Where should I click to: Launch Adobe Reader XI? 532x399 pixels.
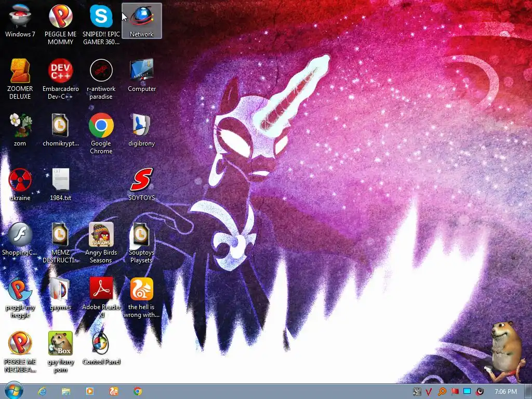click(x=101, y=298)
